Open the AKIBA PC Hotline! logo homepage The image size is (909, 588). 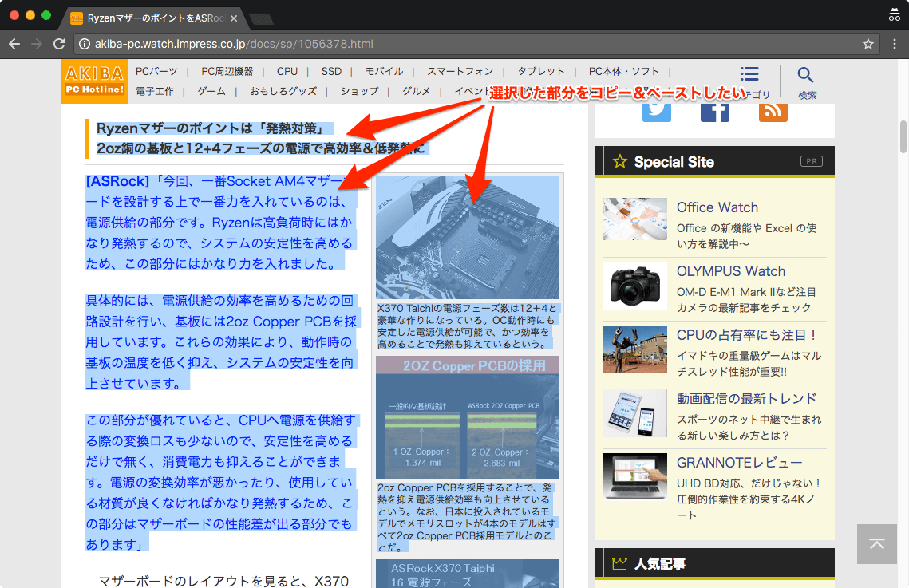(94, 81)
